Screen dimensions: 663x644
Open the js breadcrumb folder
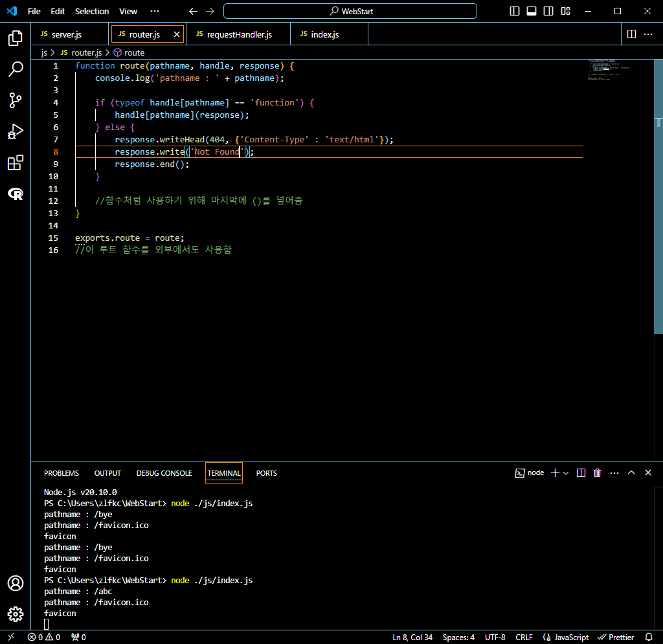(44, 53)
